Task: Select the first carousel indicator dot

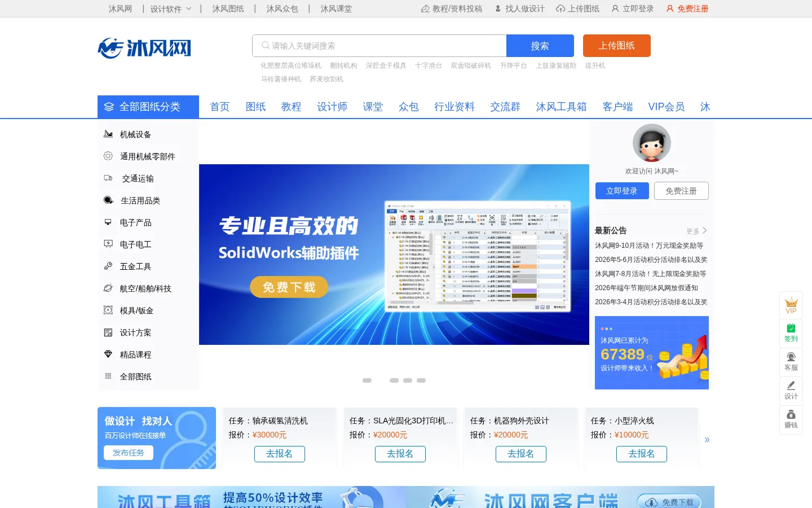Action: coord(367,380)
